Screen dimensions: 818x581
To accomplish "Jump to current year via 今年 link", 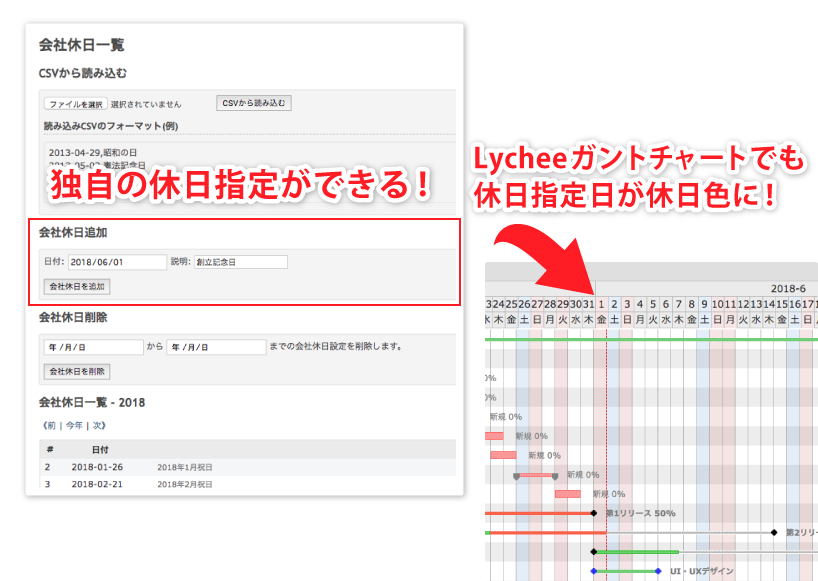I will point(74,425).
